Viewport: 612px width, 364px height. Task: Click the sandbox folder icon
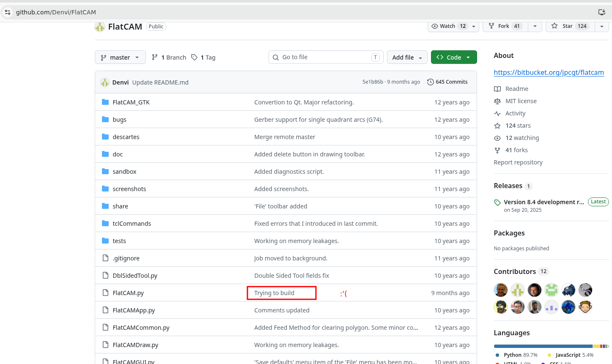tap(105, 171)
